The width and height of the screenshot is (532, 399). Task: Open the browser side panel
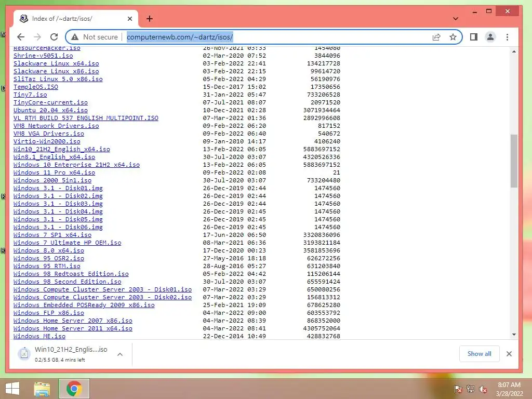[474, 37]
